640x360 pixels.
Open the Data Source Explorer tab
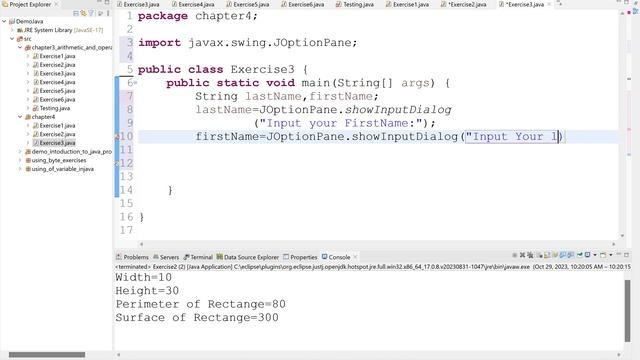(x=247, y=257)
